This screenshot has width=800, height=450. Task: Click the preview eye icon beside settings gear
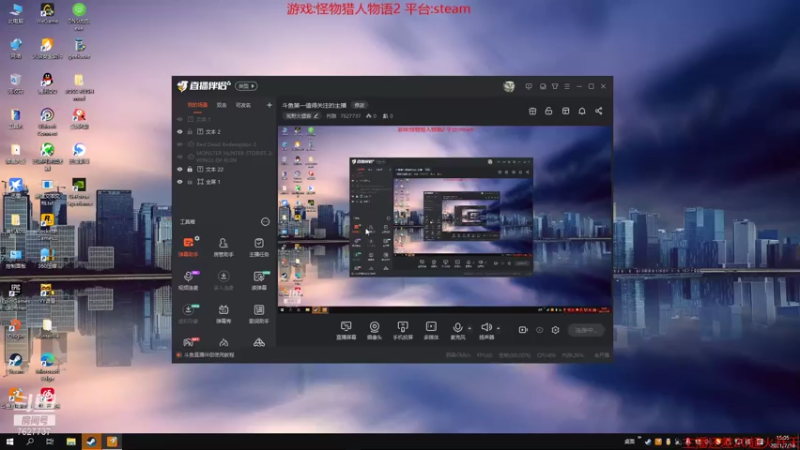coord(539,330)
